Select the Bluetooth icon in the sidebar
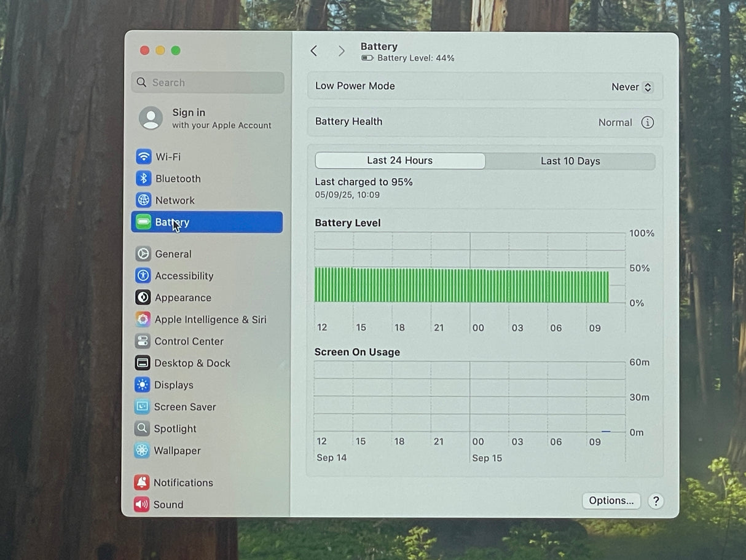 click(143, 178)
